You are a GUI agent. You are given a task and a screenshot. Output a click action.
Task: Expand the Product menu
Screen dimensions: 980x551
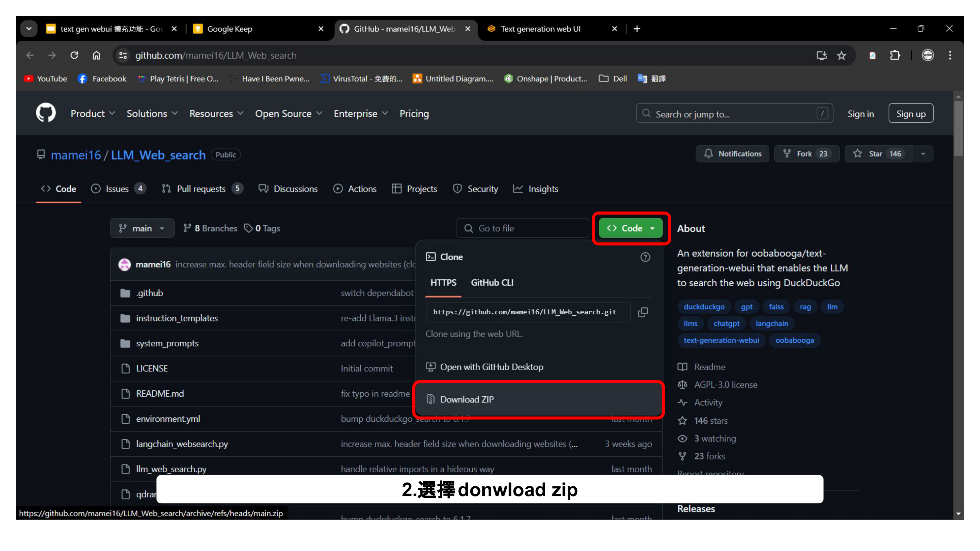point(92,113)
